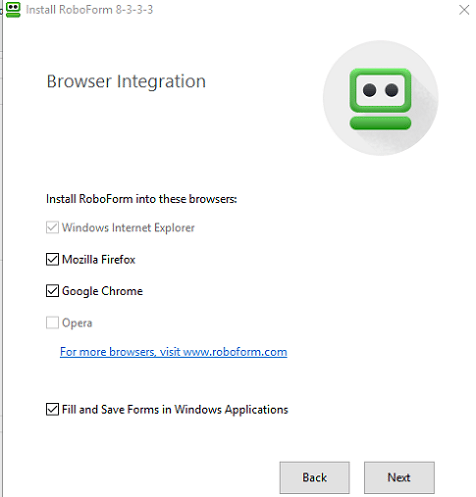Screen dimensions: 476x497
Task: Click the robot logo's green base bar
Action: [380, 123]
